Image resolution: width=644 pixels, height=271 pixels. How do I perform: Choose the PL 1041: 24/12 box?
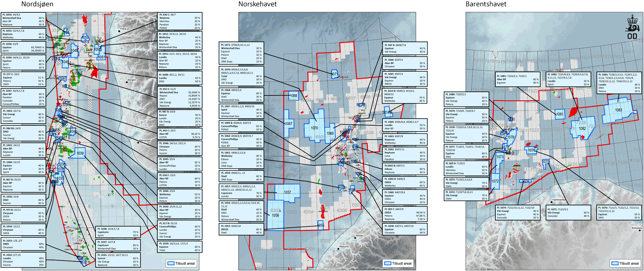coord(23,150)
